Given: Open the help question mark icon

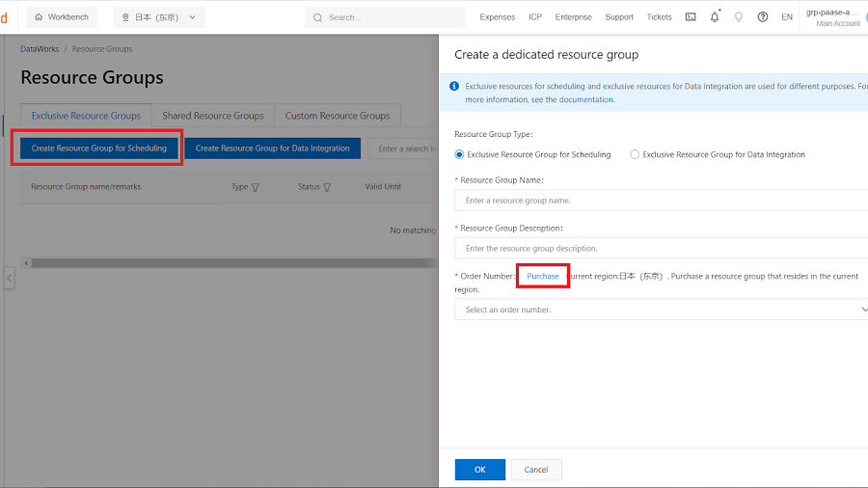Looking at the screenshot, I should click(763, 17).
